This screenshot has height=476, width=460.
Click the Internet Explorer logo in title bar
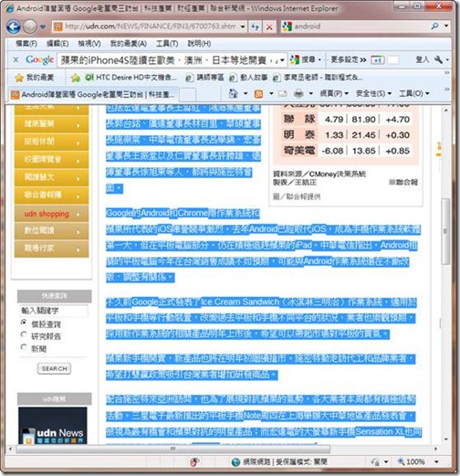coord(10,8)
